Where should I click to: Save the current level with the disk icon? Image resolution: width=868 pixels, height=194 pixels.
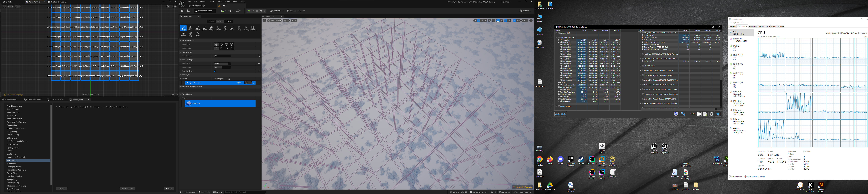click(x=182, y=11)
